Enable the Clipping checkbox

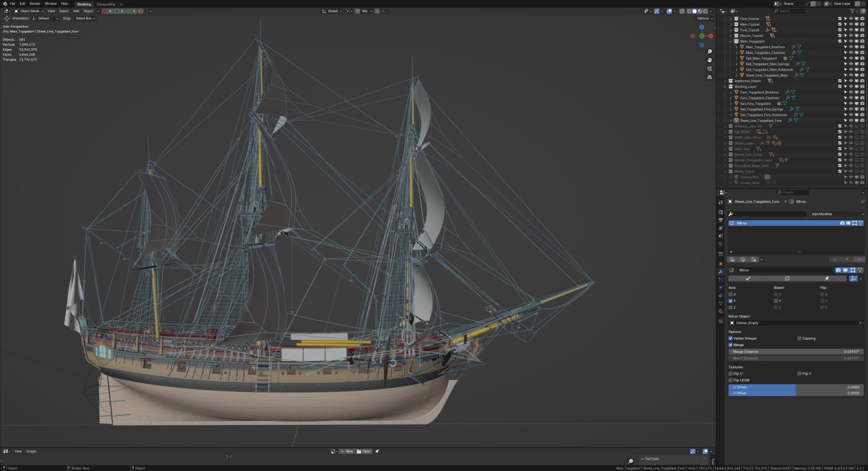[x=799, y=338]
